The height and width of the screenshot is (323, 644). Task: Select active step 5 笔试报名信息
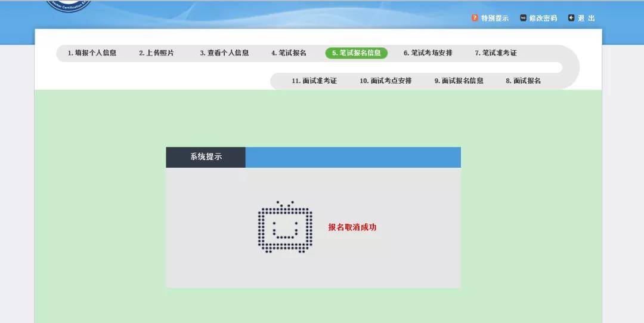coord(357,53)
